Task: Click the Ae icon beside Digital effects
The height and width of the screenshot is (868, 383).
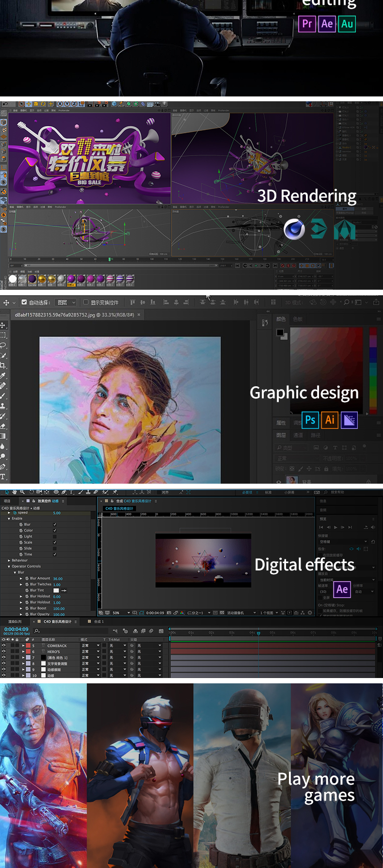Action: [342, 589]
